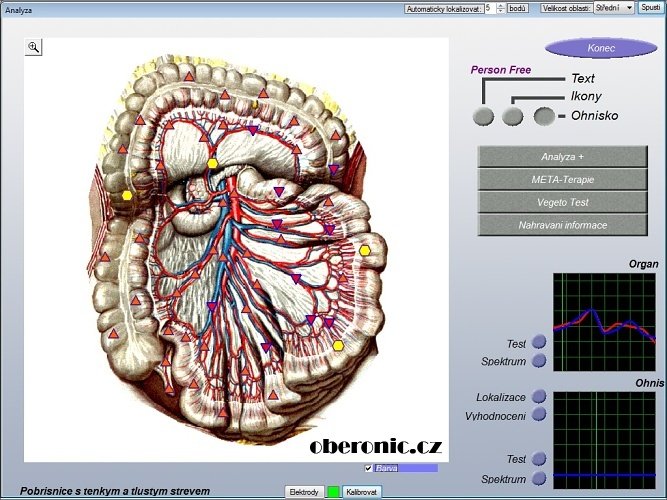Click the Organ section Test round button

539,343
